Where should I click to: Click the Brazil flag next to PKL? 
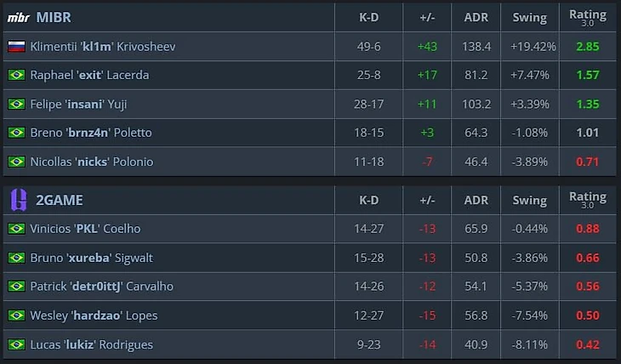pyautogui.click(x=17, y=229)
